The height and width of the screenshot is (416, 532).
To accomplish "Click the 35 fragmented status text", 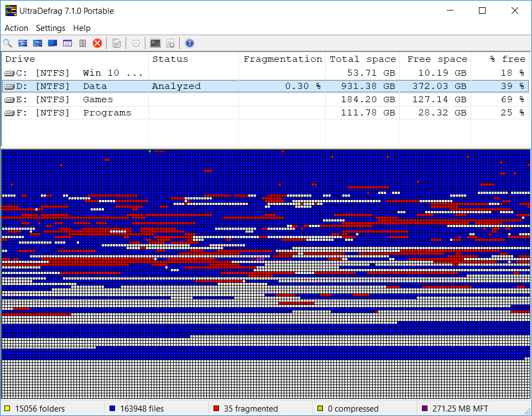I will [251, 409].
